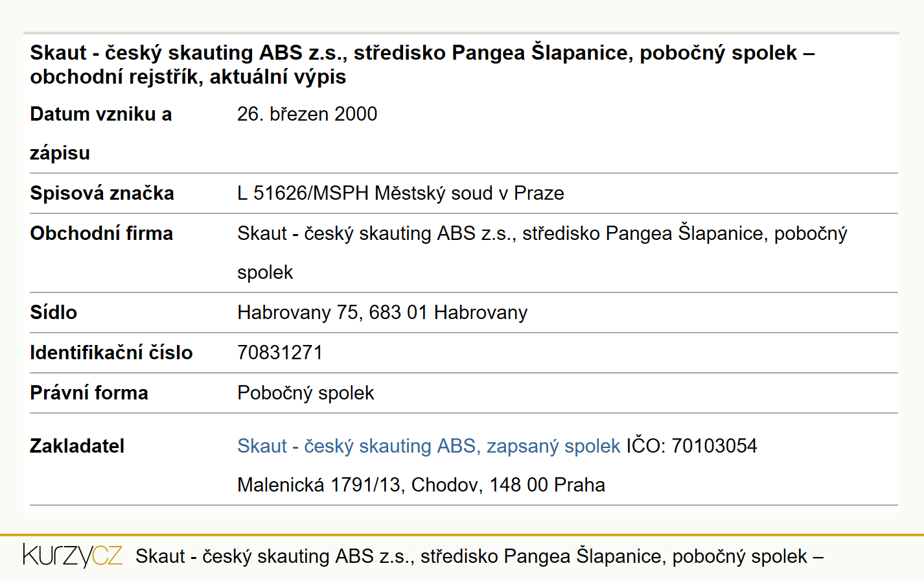Select the founding date 26. březen 2000
Viewport: 924px width, 581px height.
click(307, 114)
